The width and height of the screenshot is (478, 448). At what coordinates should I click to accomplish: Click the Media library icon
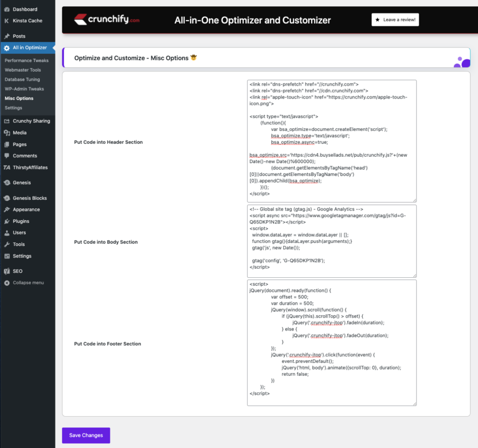(7, 133)
